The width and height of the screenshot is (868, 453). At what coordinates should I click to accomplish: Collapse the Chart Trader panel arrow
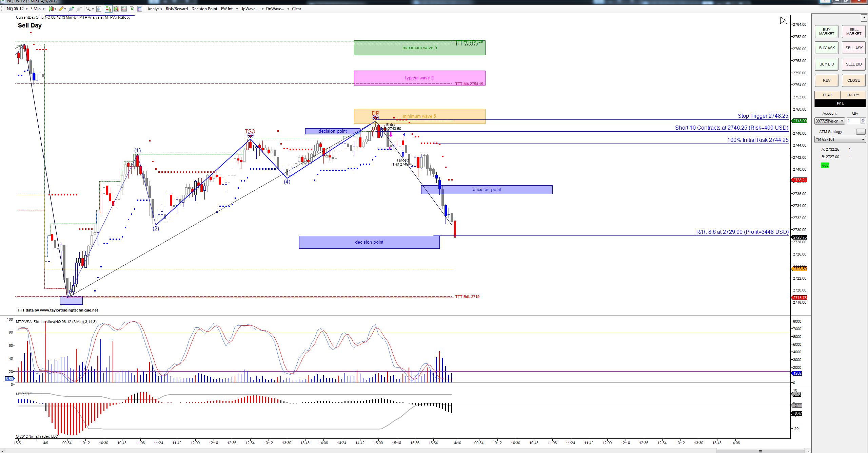(864, 18)
